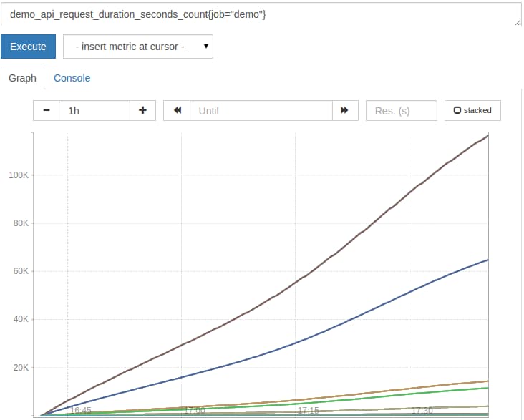Click the 60K y-axis label
The height and width of the screenshot is (420, 524).
click(x=21, y=271)
